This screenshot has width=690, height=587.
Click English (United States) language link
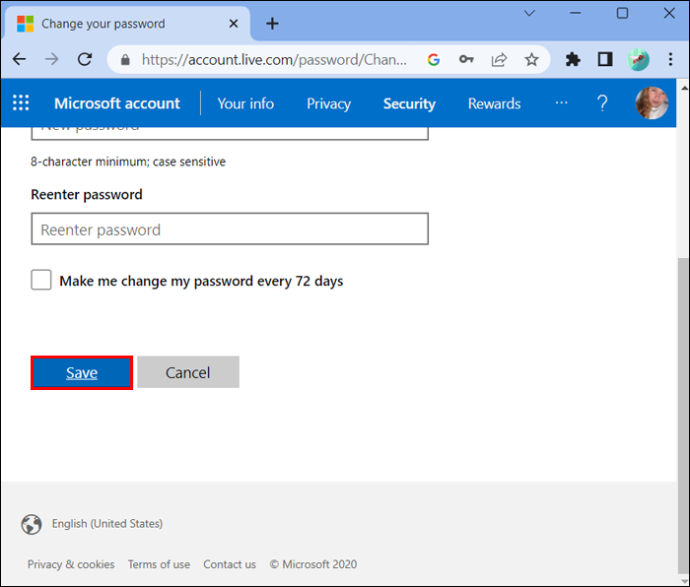pyautogui.click(x=107, y=524)
